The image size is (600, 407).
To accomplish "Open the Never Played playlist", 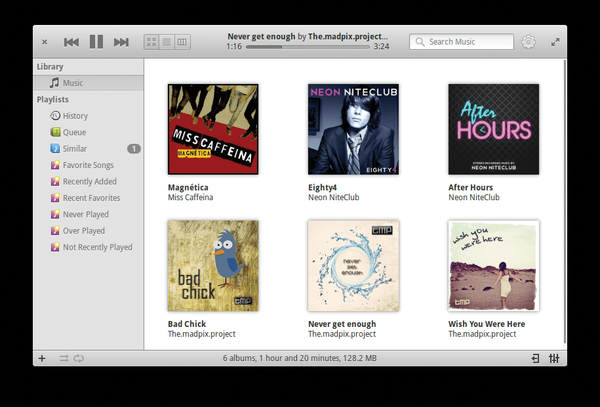I will click(x=88, y=215).
